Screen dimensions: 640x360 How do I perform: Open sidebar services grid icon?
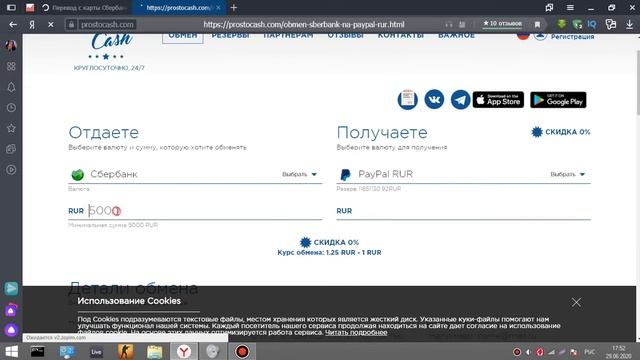tap(11, 66)
